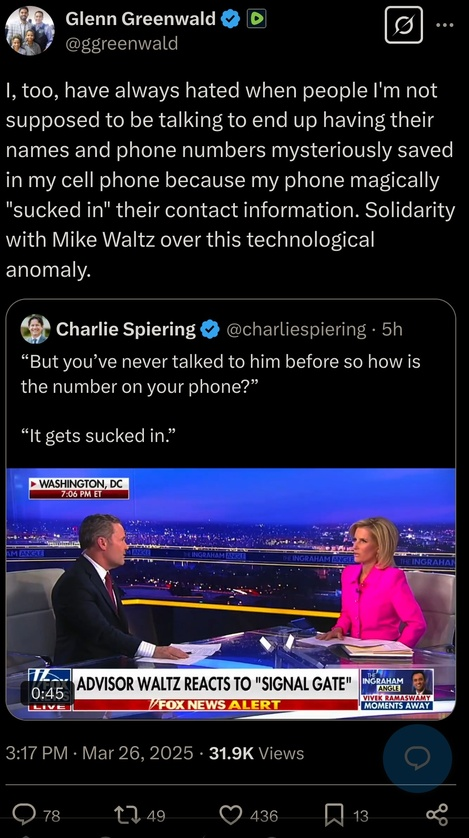The image size is (469, 838).
Task: Like the post via the heart icon
Action: [231, 816]
